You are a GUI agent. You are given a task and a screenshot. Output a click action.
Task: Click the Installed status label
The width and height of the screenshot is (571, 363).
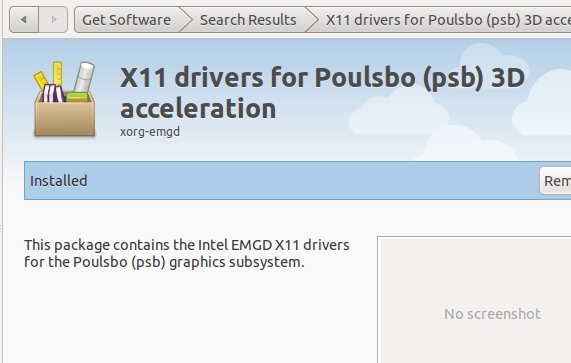pos(59,181)
